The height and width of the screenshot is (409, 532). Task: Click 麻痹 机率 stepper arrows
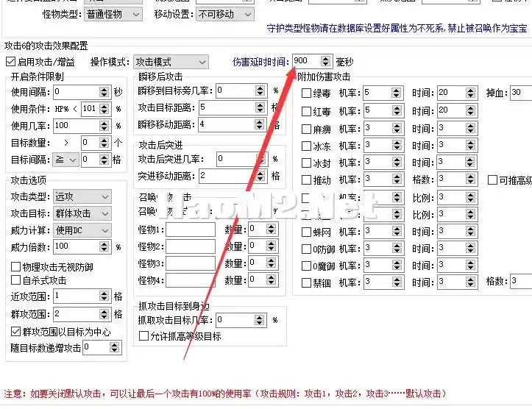tap(397, 128)
